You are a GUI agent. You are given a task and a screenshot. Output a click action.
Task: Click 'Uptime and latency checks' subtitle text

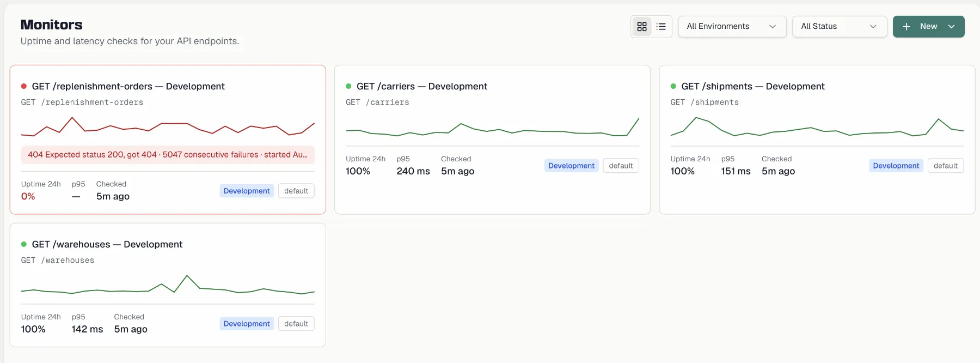pyautogui.click(x=130, y=41)
